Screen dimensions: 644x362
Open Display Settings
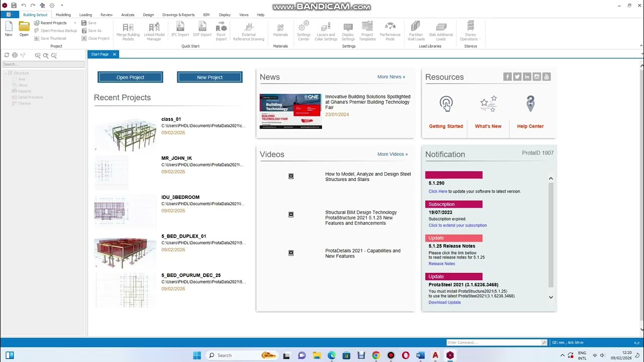point(348,31)
